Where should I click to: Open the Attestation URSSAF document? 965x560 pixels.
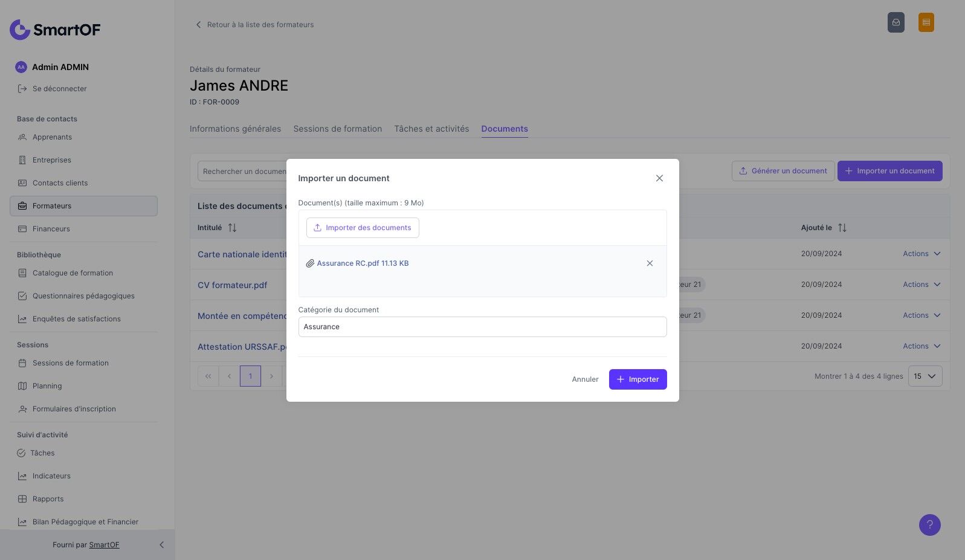[x=242, y=347]
